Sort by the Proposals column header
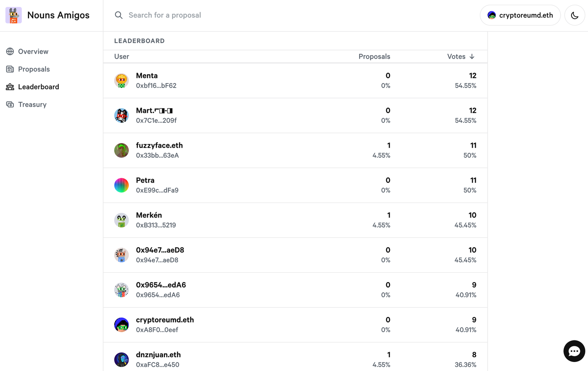Screen dimensions: 588x371 [374, 56]
